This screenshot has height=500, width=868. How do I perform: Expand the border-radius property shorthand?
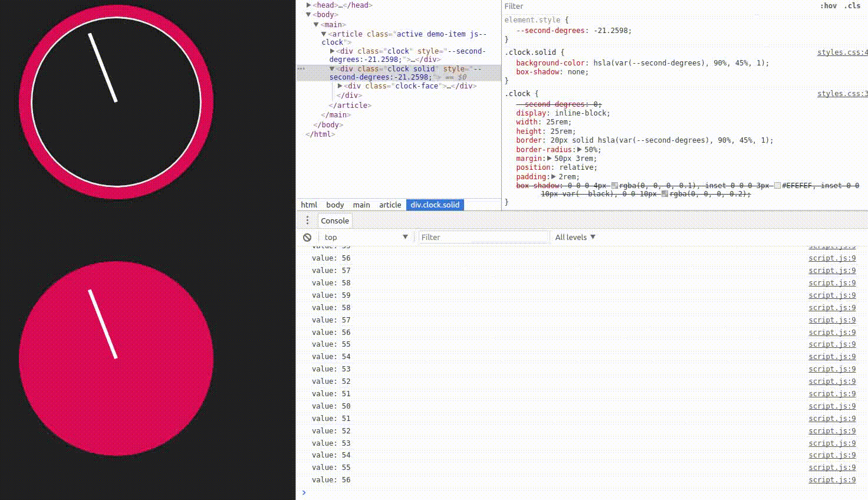coord(579,150)
